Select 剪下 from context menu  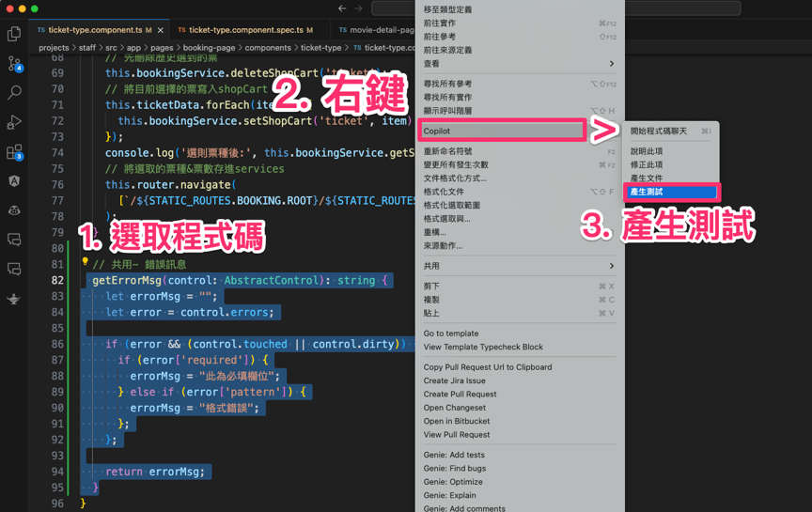point(520,287)
